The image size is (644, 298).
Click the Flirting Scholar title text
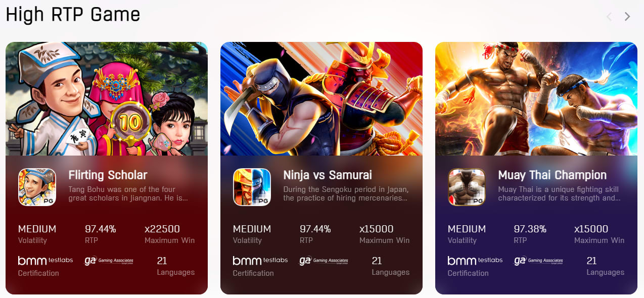[108, 175]
